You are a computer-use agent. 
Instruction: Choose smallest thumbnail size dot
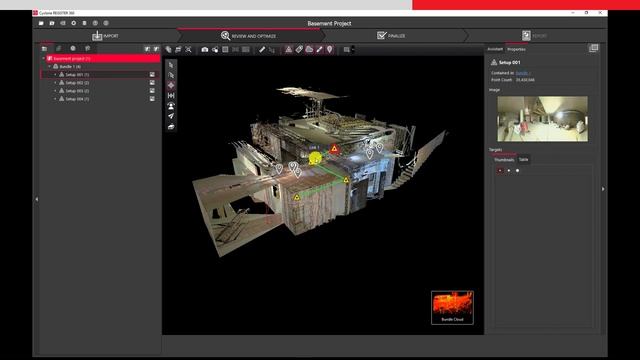pyautogui.click(x=500, y=171)
